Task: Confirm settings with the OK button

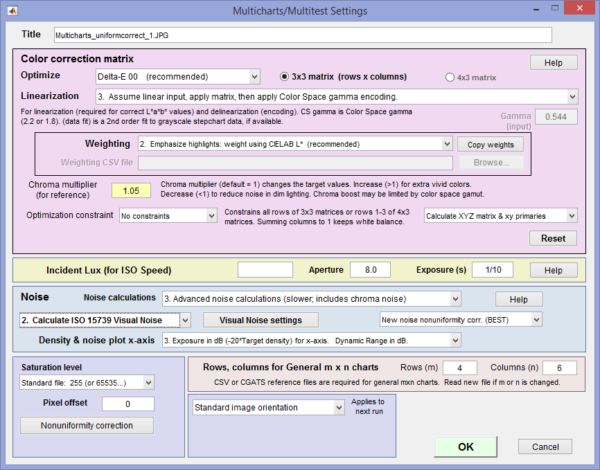Action: (466, 446)
